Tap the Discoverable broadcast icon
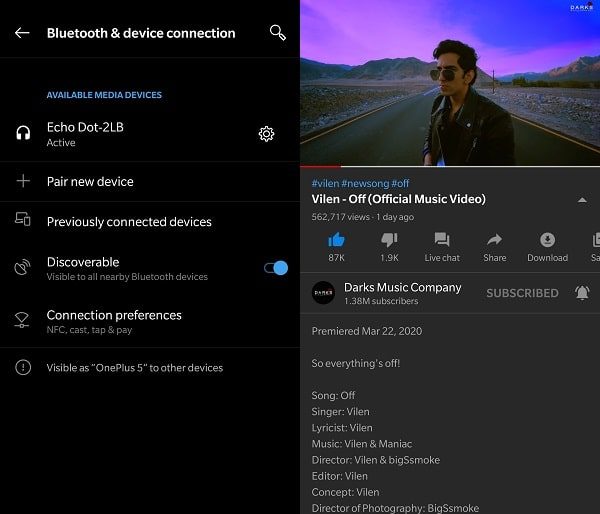The image size is (600, 514). point(22,267)
